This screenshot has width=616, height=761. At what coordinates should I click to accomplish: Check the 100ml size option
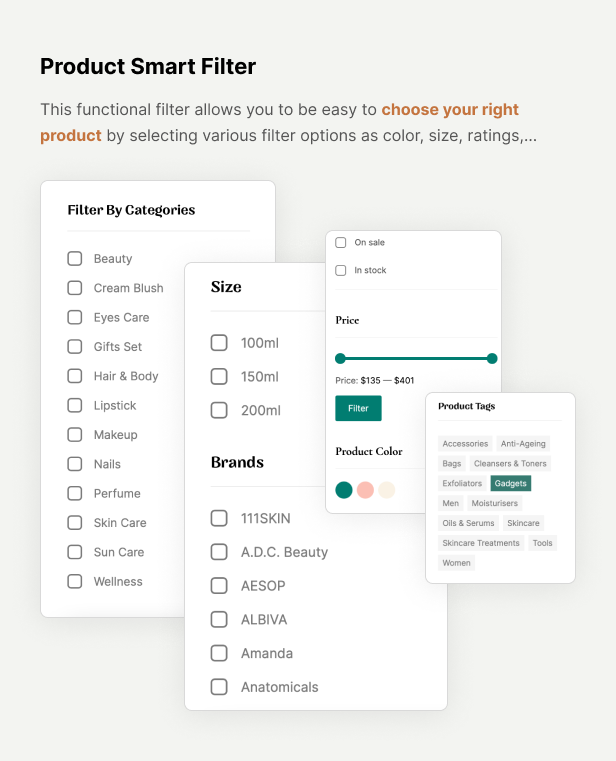click(x=219, y=343)
